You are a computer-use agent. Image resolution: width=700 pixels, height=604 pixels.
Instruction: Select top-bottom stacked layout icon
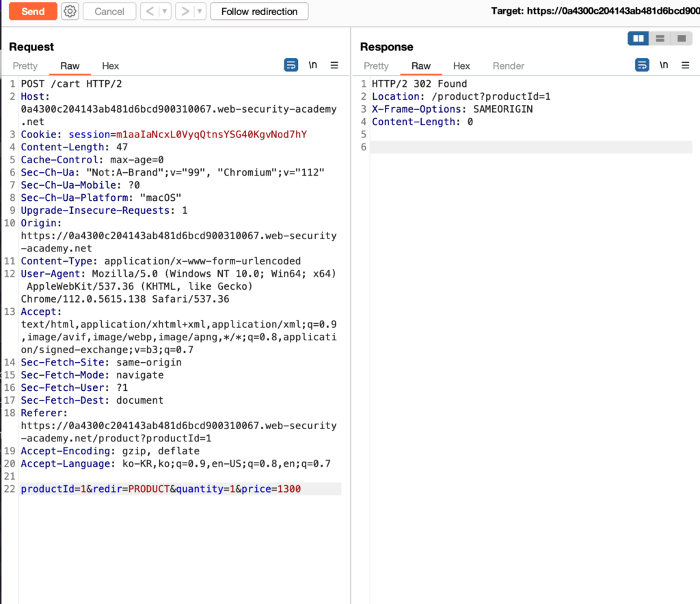(x=660, y=38)
